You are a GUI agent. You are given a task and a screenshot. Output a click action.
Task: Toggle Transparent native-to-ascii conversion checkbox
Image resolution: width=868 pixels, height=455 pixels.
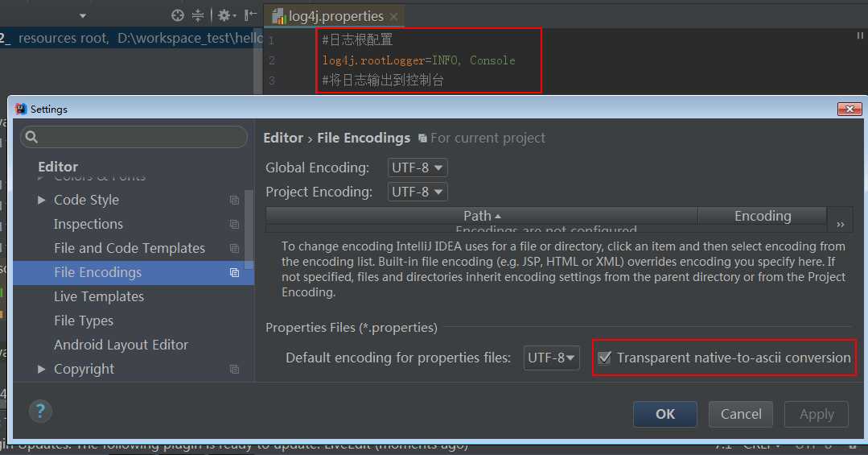[x=604, y=358]
